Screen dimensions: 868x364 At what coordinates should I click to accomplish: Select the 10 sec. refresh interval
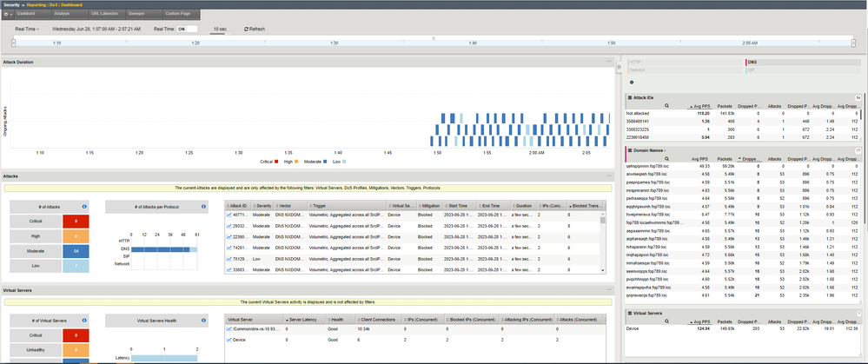point(222,29)
